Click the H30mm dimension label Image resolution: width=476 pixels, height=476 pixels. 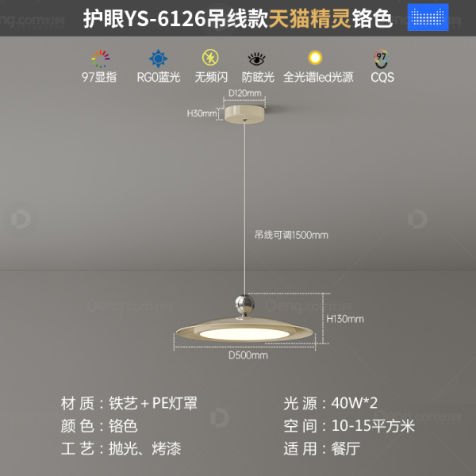click(202, 113)
